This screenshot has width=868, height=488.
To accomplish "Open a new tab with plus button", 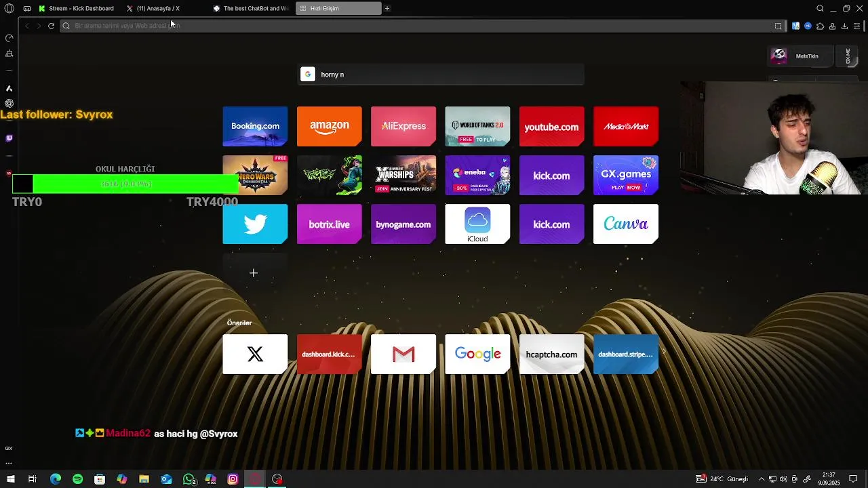I will point(387,8).
